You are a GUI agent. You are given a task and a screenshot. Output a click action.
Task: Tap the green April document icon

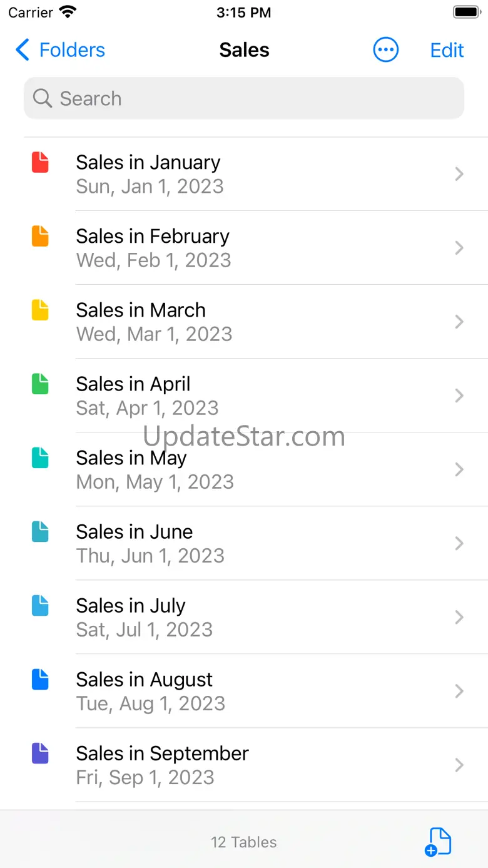click(x=40, y=384)
